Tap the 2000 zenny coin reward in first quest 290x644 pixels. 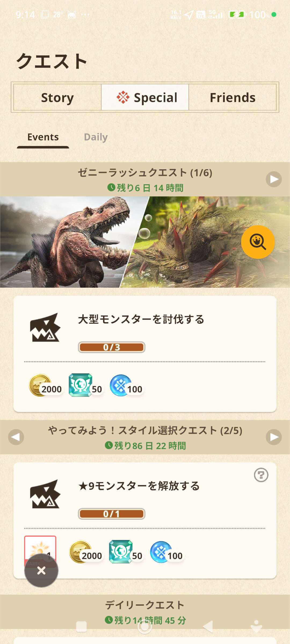[x=46, y=386]
